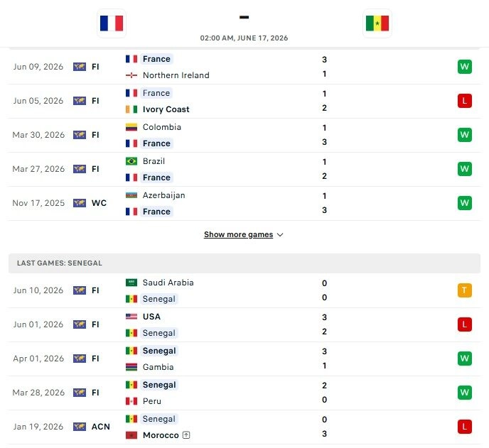Click the France flag in match header

pyautogui.click(x=112, y=23)
